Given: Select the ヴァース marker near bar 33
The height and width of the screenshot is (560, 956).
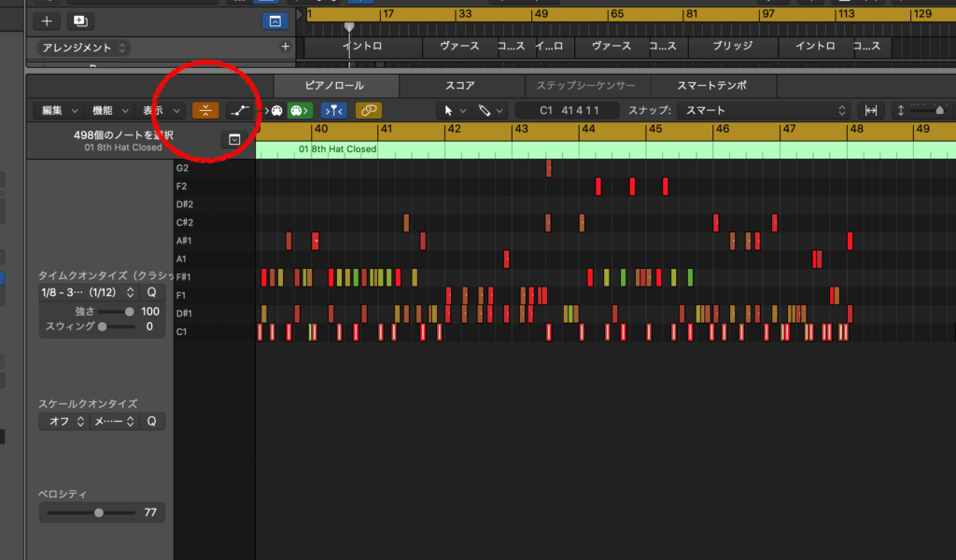Looking at the screenshot, I should pyautogui.click(x=459, y=47).
